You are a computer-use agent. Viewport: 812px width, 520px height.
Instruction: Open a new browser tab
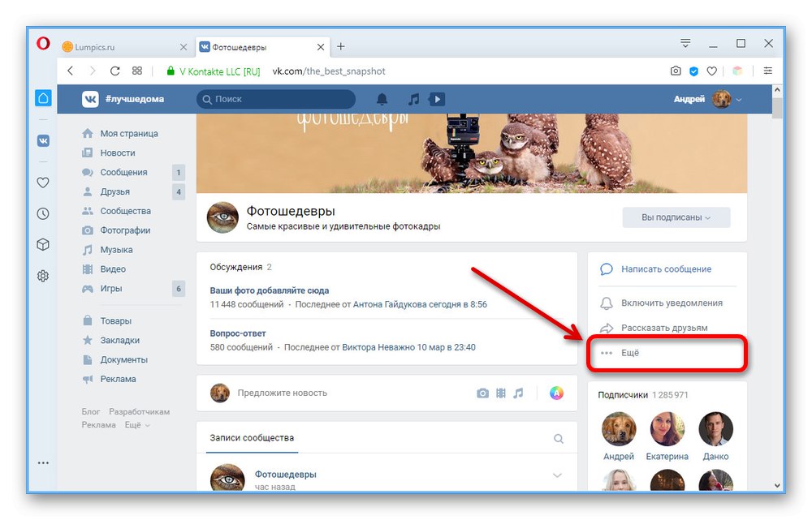pyautogui.click(x=341, y=46)
